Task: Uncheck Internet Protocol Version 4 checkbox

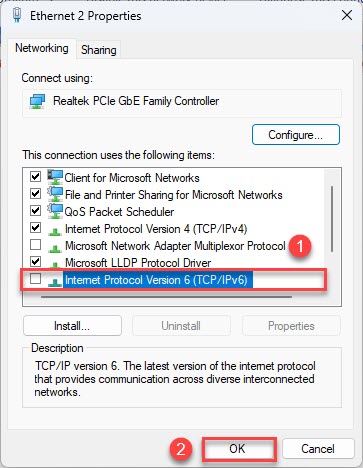Action: click(35, 228)
